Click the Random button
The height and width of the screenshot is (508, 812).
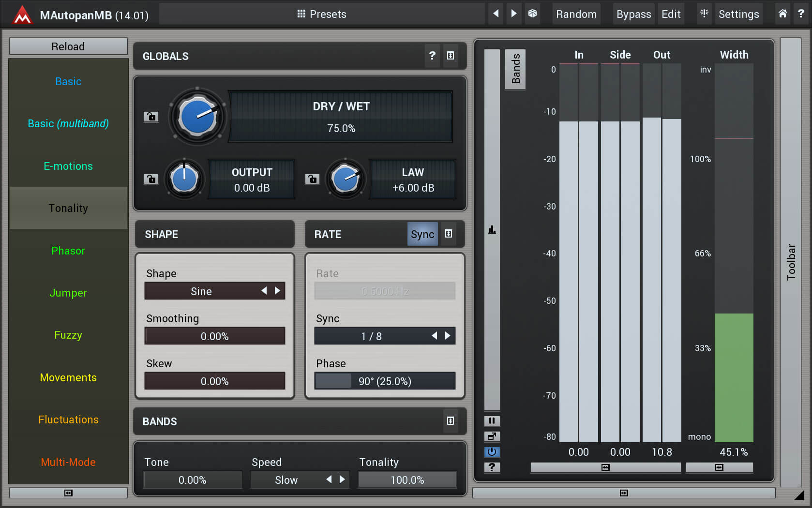click(576, 14)
